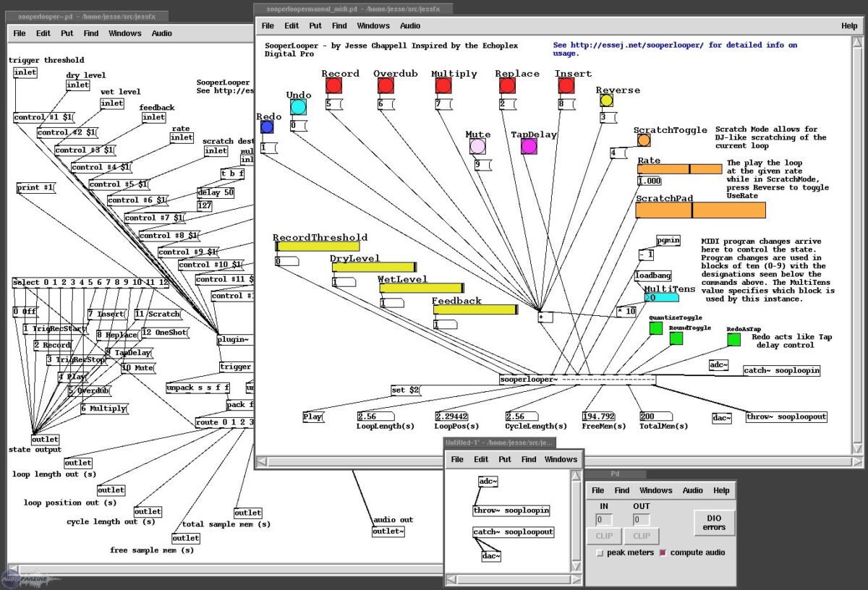The image size is (868, 590).
Task: Click the blue Redo bang
Action: click(267, 127)
